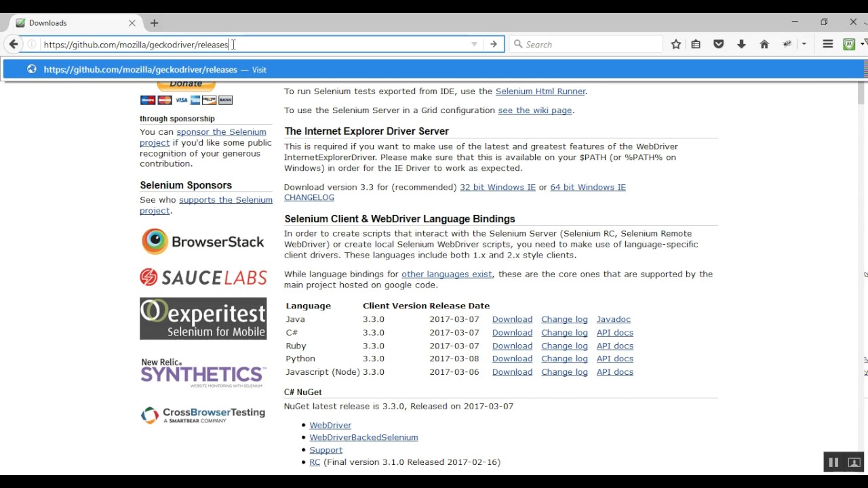
Task: Click the address bar URL field
Action: (x=254, y=44)
